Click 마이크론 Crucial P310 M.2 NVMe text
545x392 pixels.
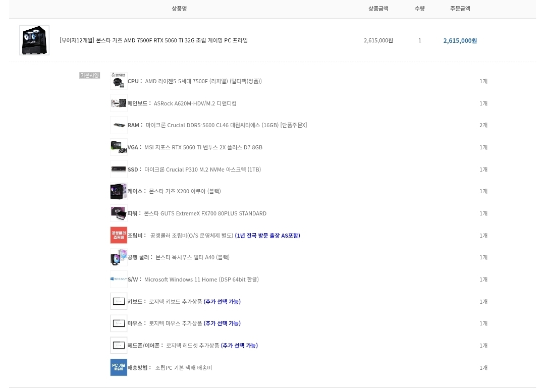pyautogui.click(x=203, y=170)
